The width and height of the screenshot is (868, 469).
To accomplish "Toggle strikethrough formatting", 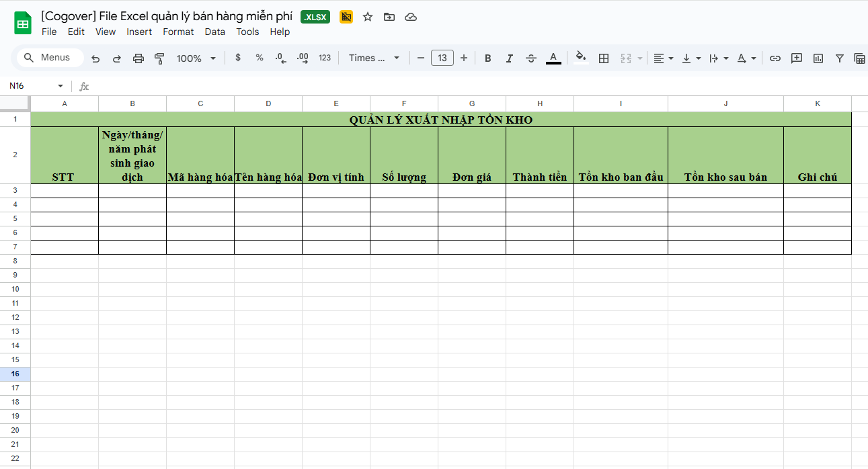I will tap(531, 58).
